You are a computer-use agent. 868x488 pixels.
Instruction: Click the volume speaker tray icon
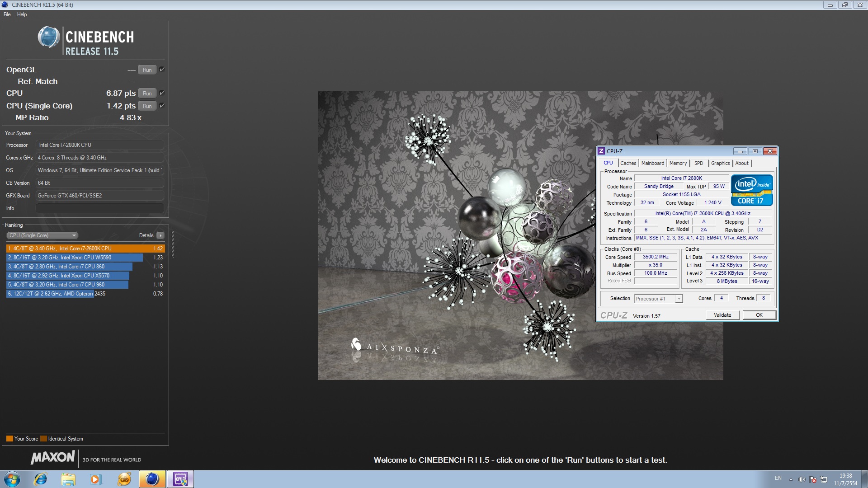point(802,479)
